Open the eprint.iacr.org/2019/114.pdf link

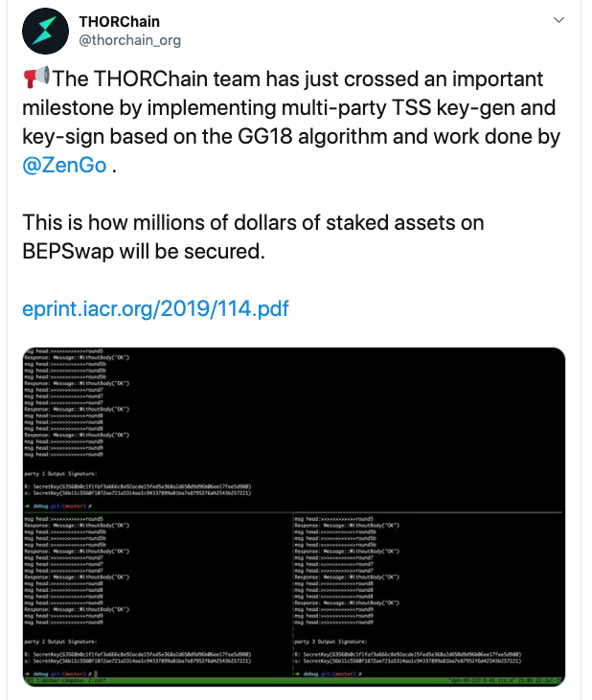point(155,308)
